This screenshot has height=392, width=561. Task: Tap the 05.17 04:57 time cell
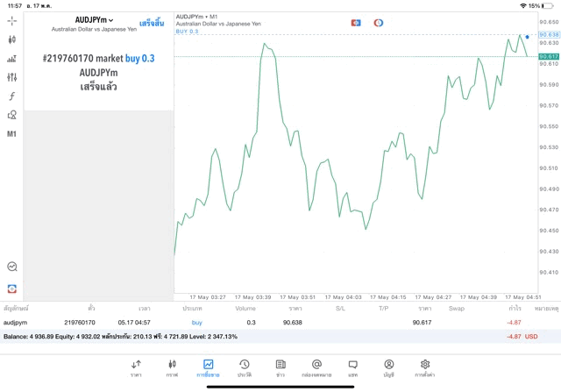pos(134,323)
